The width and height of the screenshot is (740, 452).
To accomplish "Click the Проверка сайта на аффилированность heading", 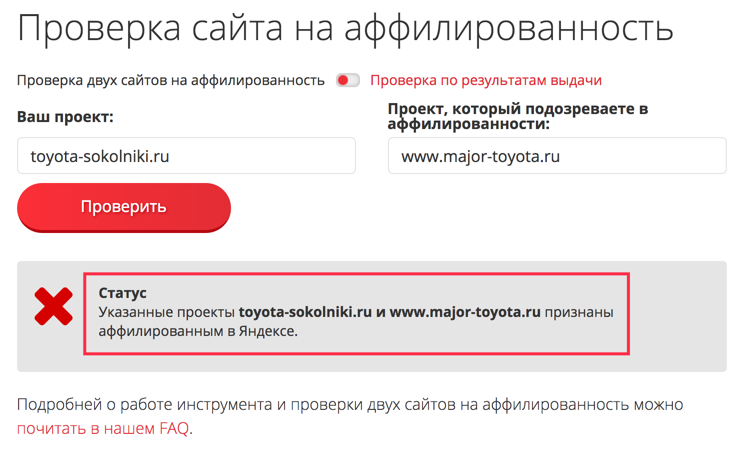I will coord(345,28).
